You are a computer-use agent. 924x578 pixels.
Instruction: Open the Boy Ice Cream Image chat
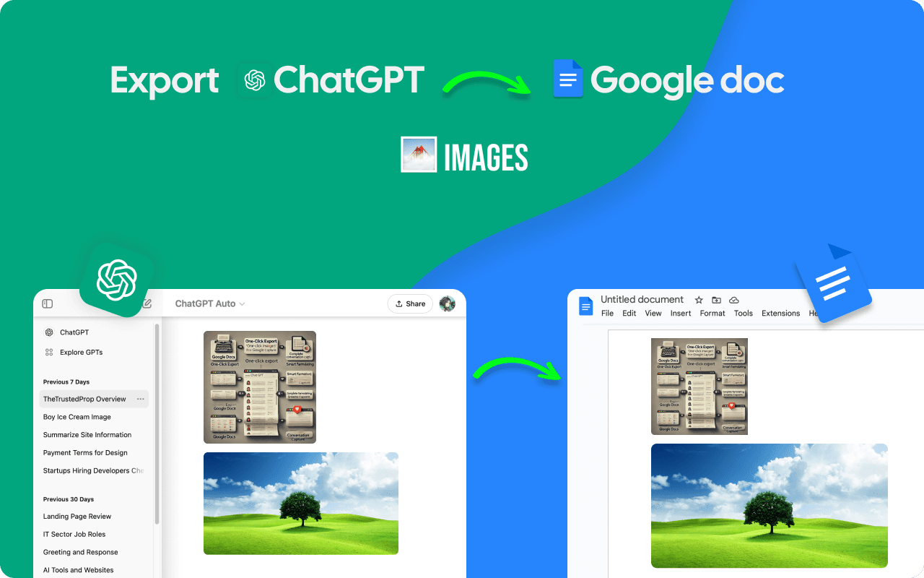click(x=77, y=417)
